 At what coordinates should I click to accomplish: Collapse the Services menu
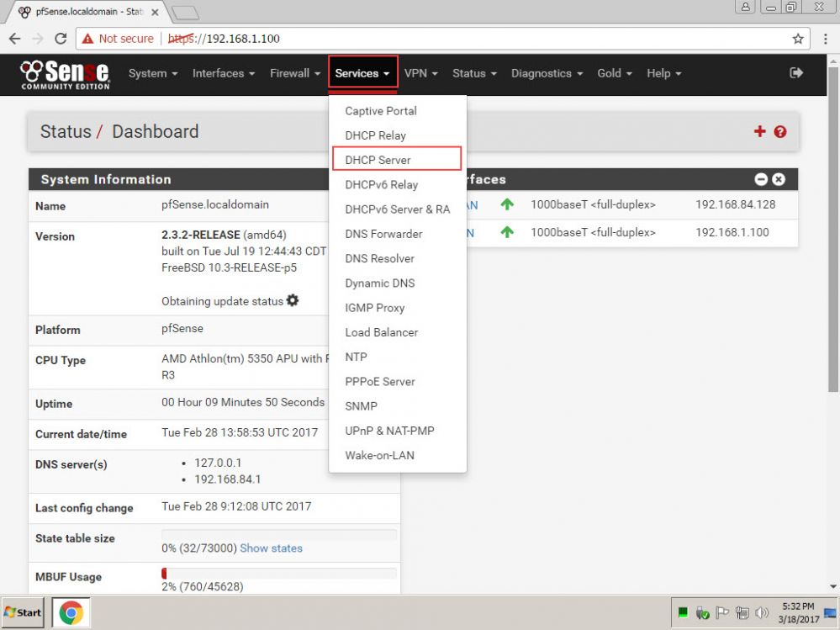point(362,73)
